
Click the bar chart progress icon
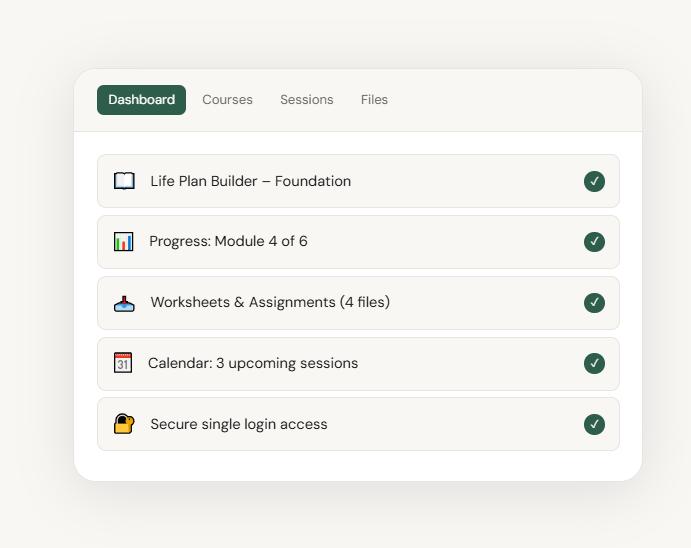tap(124, 241)
